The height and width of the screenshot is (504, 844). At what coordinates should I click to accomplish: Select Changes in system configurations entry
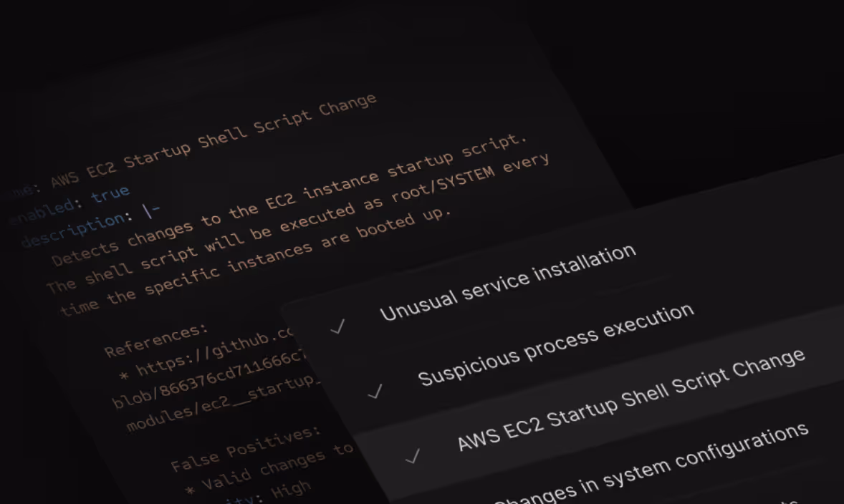[x=651, y=464]
